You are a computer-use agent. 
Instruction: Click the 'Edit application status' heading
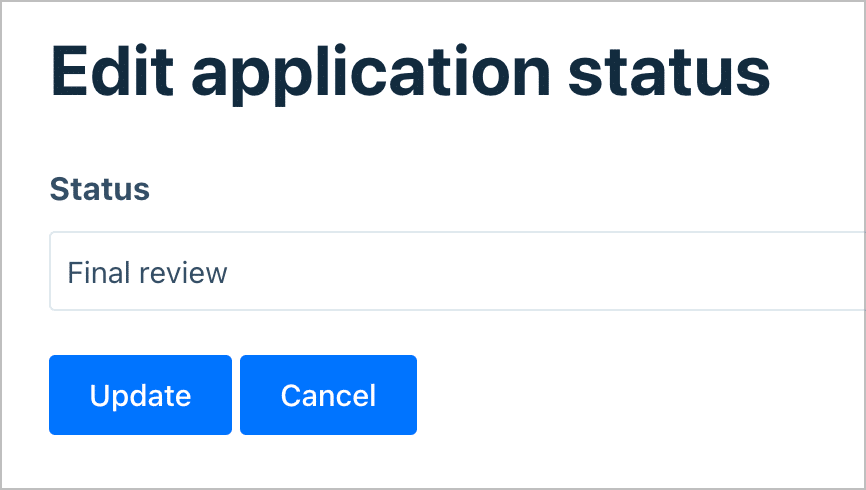click(410, 72)
